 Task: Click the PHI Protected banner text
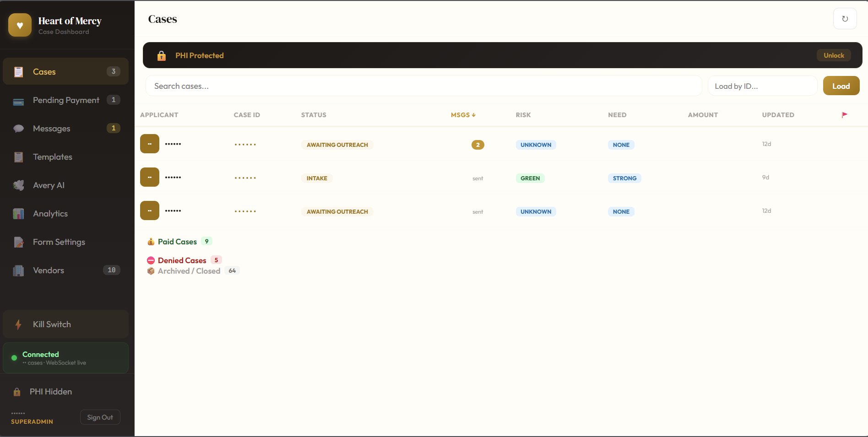[x=200, y=55]
